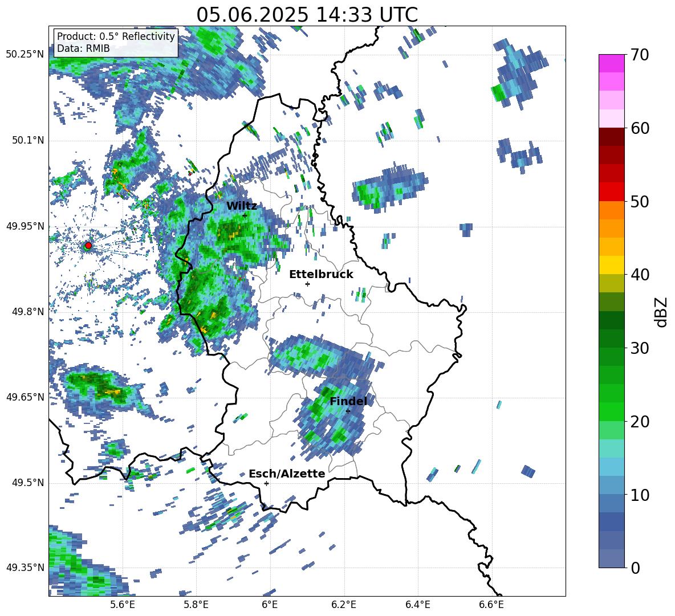Click the Esch/Alzette city label
675x616 pixels.
(287, 474)
